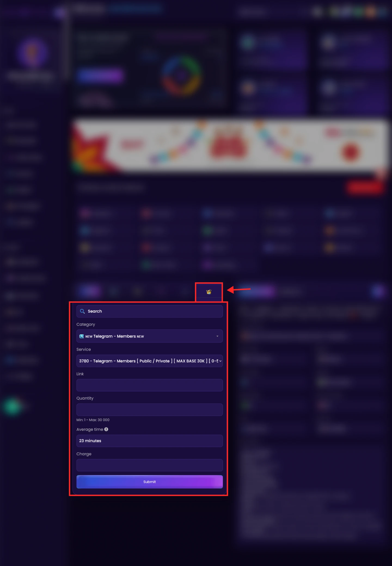Click the red button below the banner
The height and width of the screenshot is (566, 392).
(x=365, y=188)
